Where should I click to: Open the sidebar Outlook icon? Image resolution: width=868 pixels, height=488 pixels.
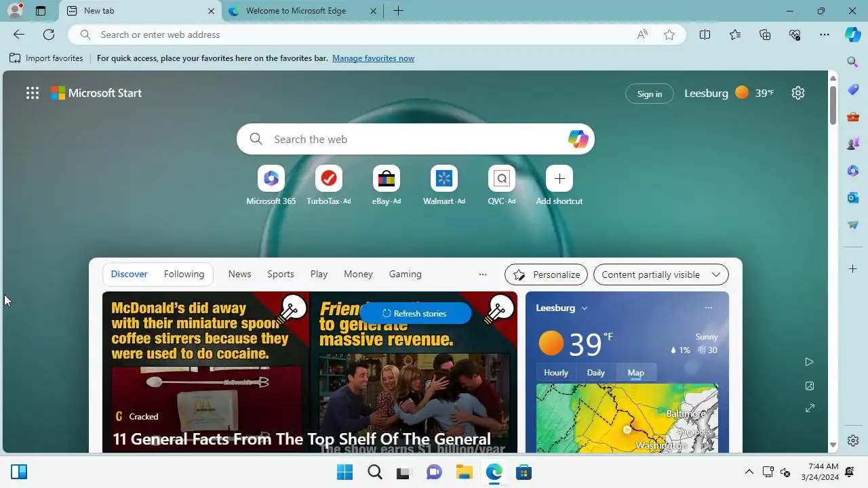coord(853,198)
